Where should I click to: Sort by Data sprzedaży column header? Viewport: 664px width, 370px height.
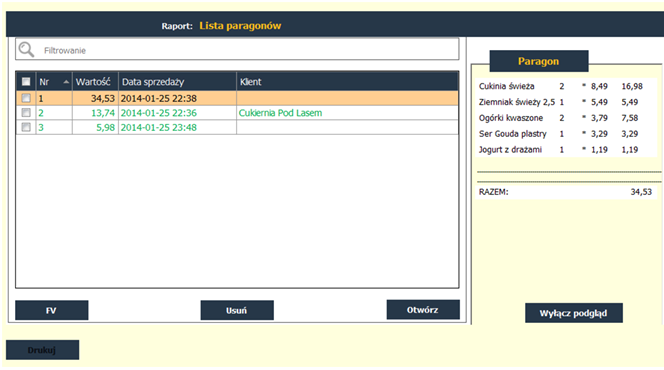[177, 81]
